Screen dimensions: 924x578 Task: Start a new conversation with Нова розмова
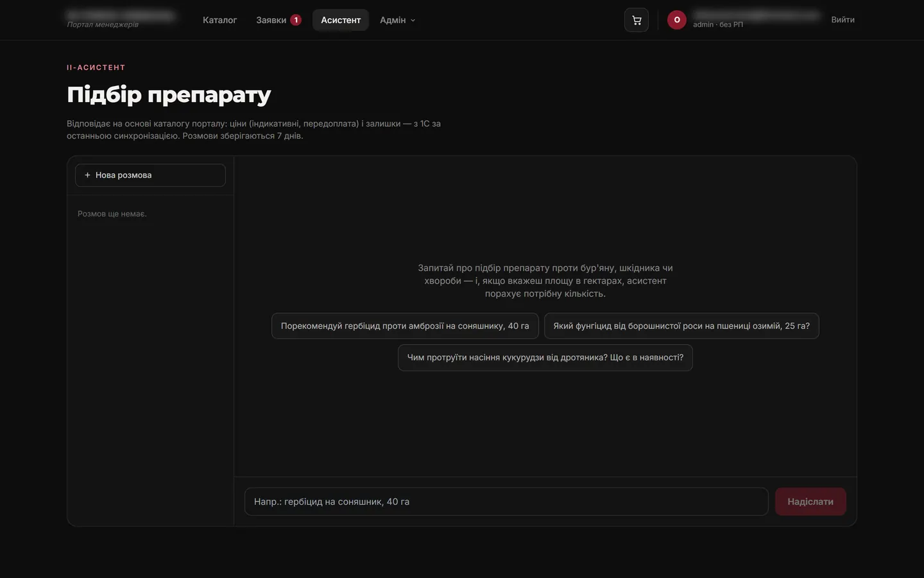150,175
